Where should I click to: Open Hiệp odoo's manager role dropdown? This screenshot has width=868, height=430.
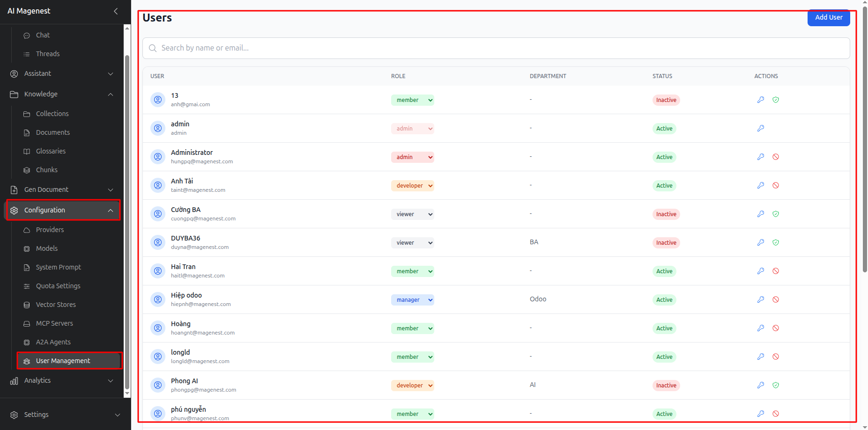pyautogui.click(x=413, y=300)
